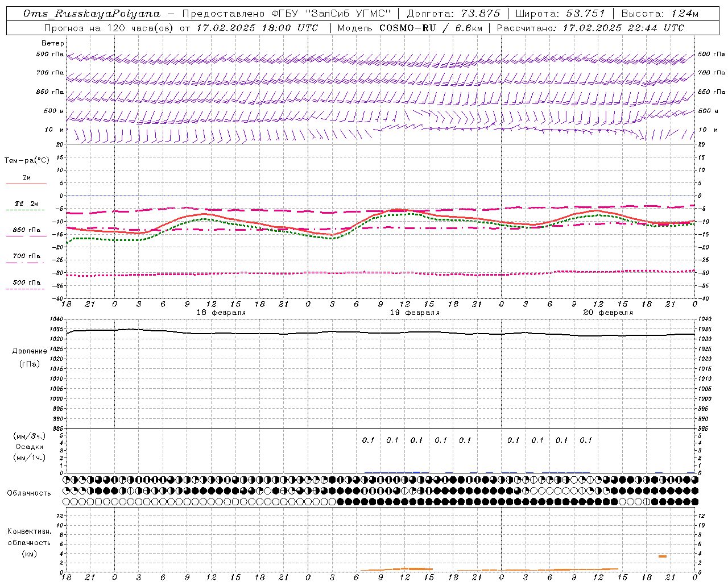This screenshot has height=582, width=728.
Task: Click the pink dotted line sample under 500 гПа legend
Action: point(26,289)
